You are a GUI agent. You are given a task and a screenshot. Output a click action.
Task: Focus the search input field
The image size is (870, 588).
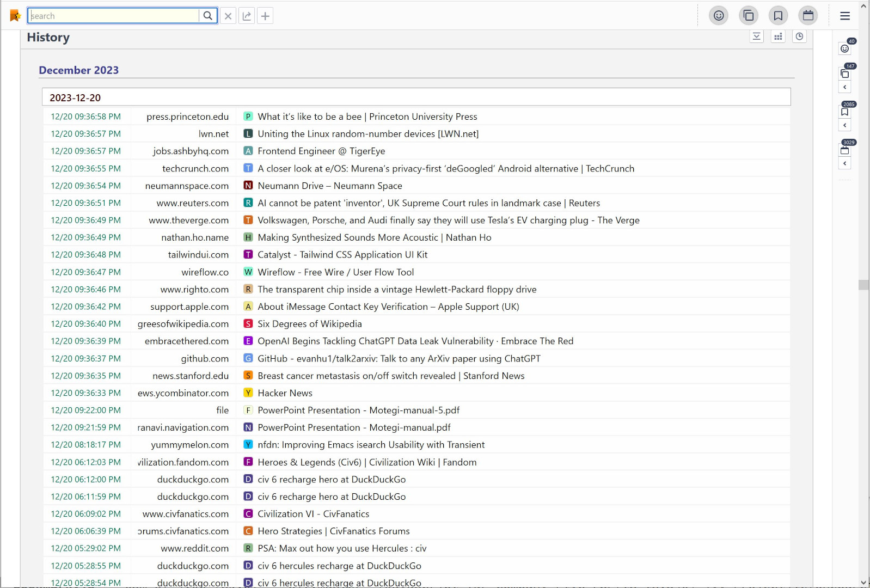[x=114, y=16]
